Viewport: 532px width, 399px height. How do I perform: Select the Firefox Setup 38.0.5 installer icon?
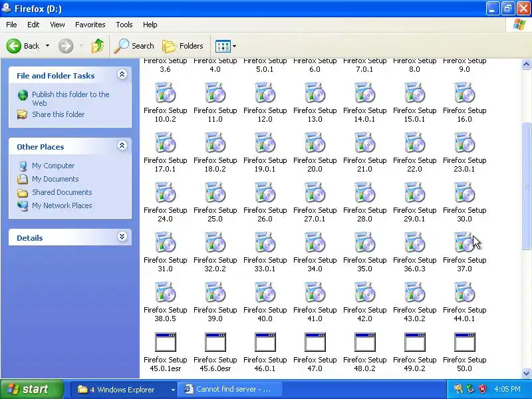click(165, 292)
